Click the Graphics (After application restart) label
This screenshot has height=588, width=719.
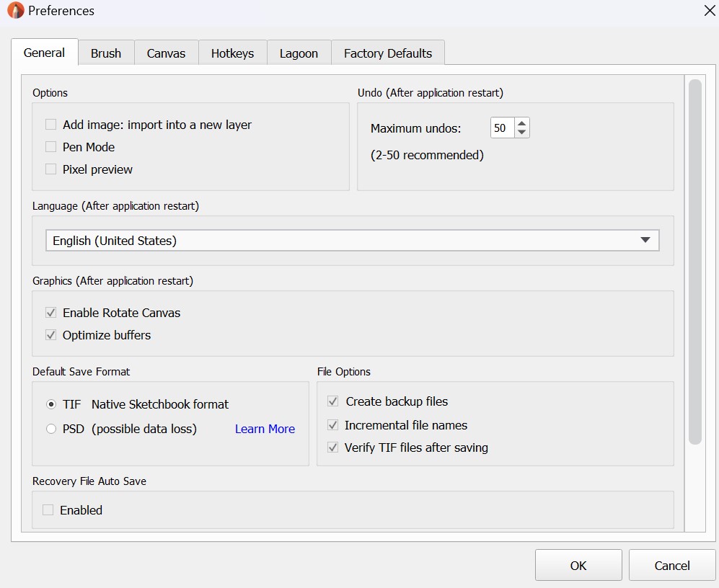pos(113,281)
